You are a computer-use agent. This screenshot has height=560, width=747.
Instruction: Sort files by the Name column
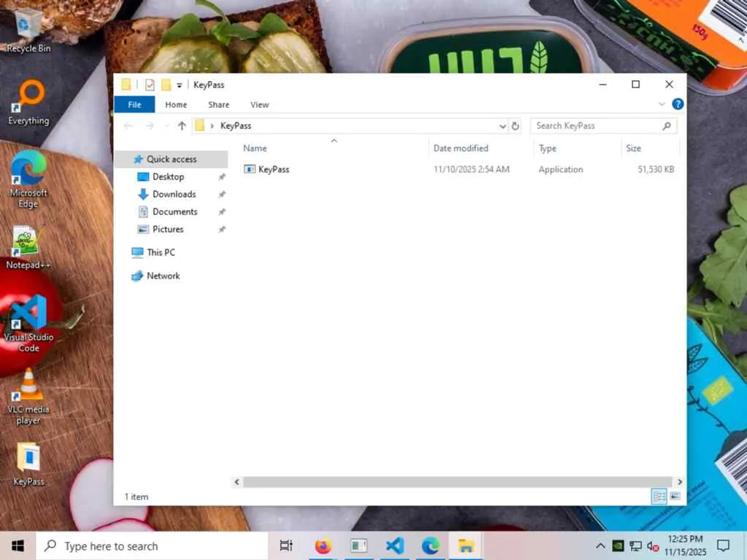coord(255,148)
